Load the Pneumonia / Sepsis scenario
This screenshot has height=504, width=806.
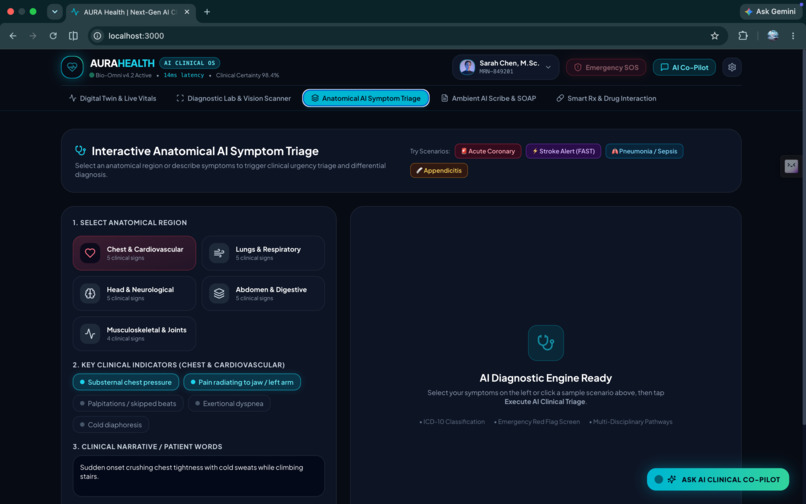tap(645, 151)
